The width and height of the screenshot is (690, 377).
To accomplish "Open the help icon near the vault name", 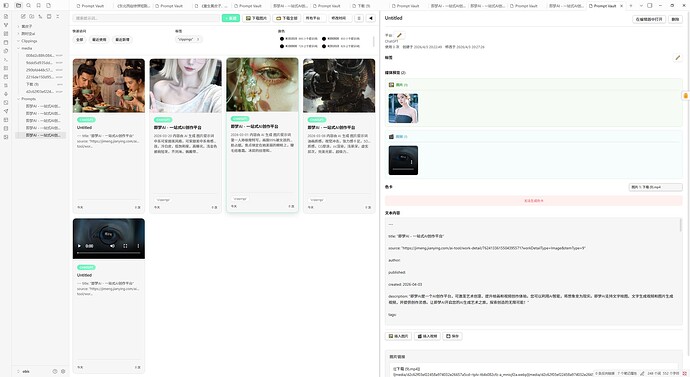I will [55, 371].
